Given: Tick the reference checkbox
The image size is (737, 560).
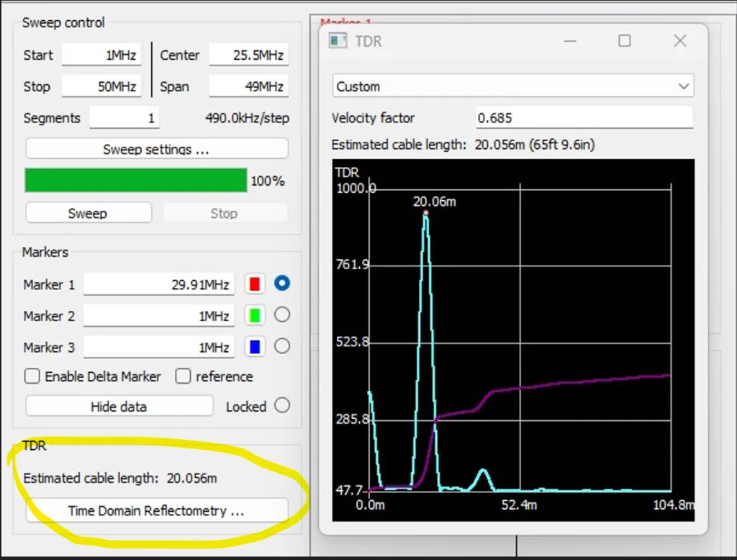Looking at the screenshot, I should [183, 376].
